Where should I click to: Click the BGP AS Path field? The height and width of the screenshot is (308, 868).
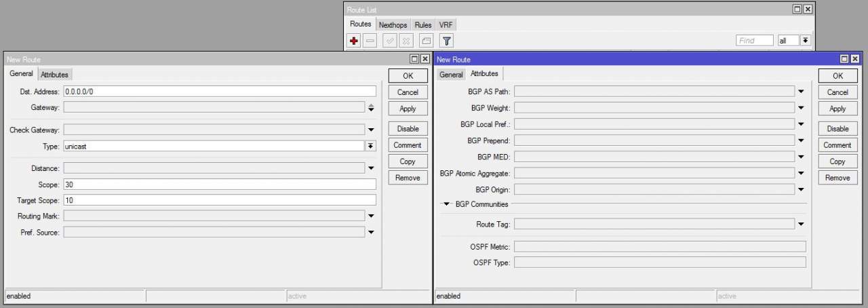point(654,91)
